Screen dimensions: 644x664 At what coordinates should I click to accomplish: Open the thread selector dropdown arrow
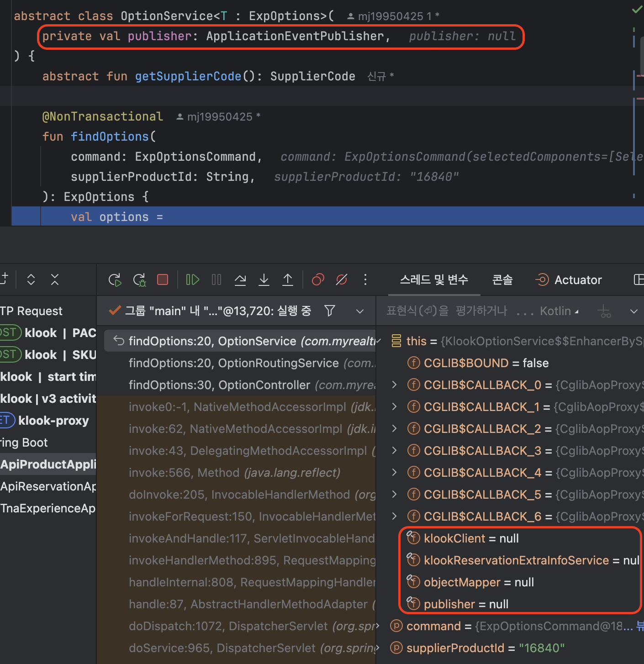360,311
